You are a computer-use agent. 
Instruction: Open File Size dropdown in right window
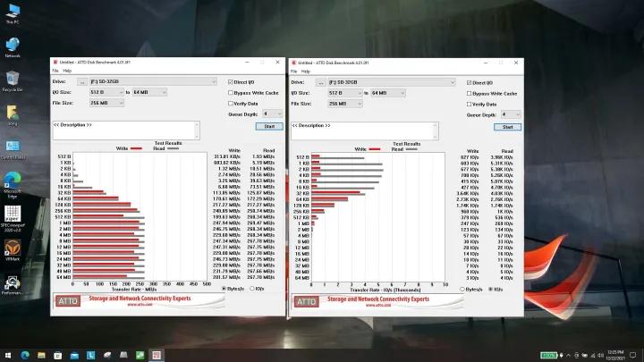point(345,104)
